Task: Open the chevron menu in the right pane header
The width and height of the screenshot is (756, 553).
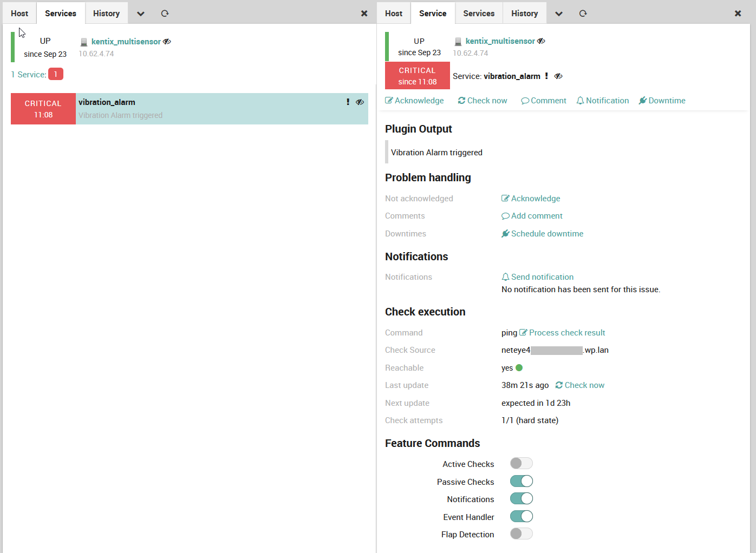Action: click(558, 13)
